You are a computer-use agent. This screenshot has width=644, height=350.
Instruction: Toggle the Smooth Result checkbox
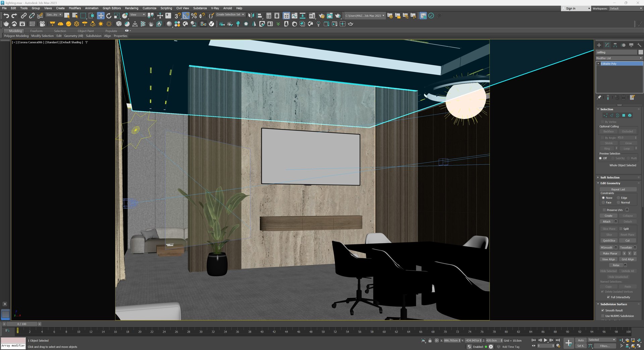(603, 310)
